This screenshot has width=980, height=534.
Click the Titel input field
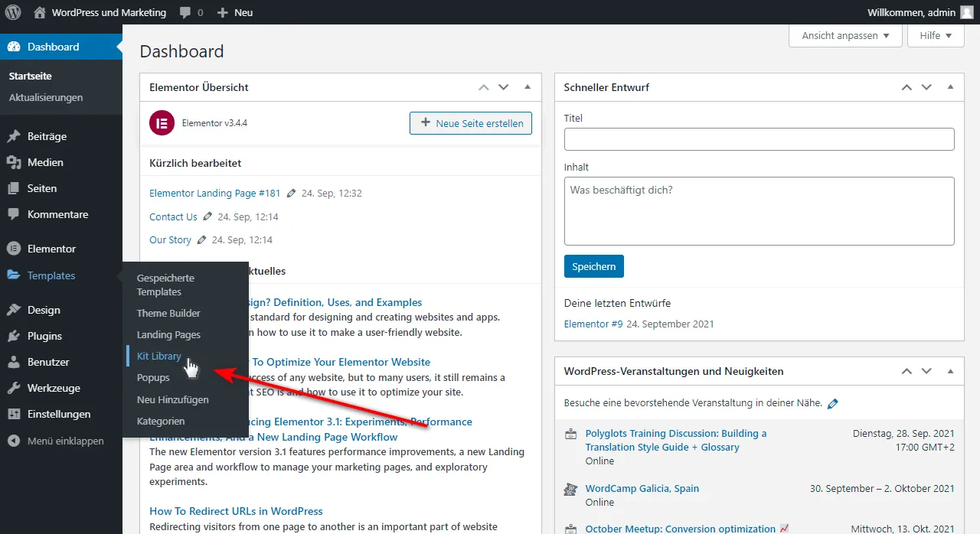(x=759, y=139)
